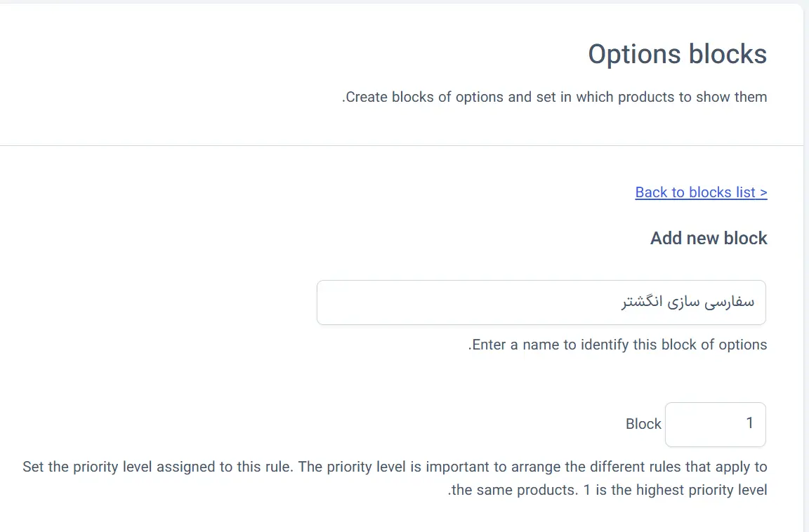Click the priority number field showing 1
The image size is (809, 532).
[715, 424]
